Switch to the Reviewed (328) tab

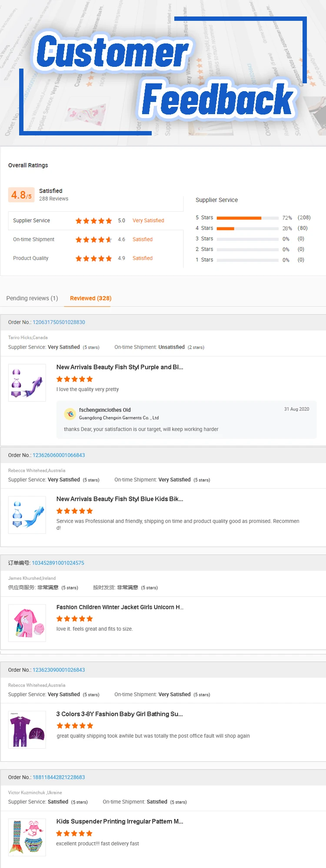click(90, 298)
